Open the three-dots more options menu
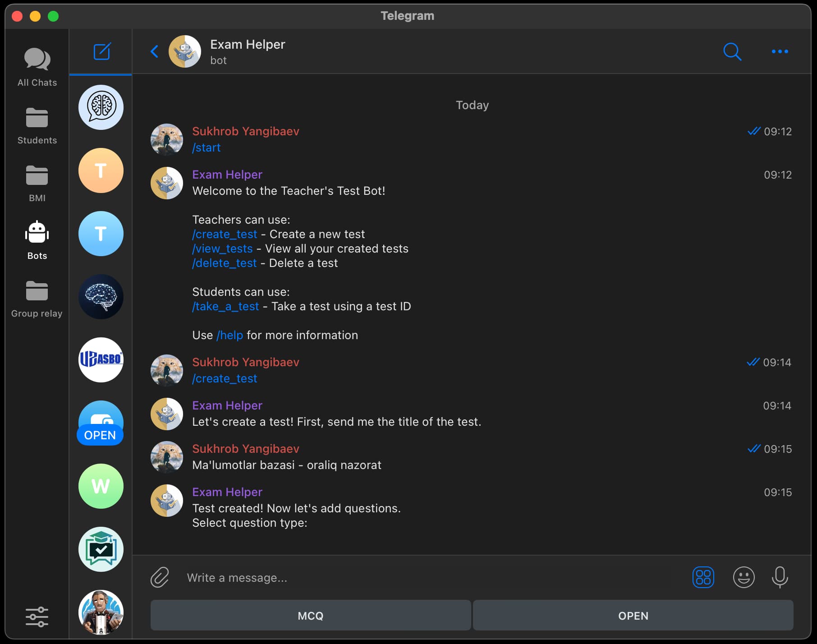 780,51
